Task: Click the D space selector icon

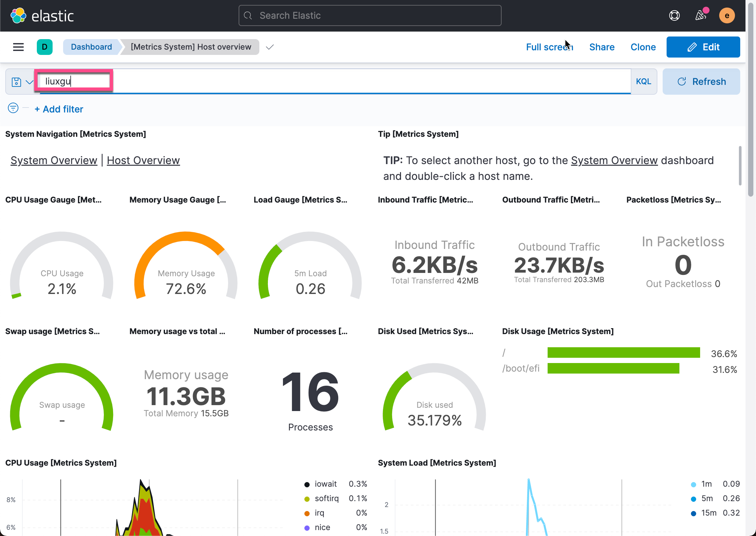Action: tap(44, 47)
